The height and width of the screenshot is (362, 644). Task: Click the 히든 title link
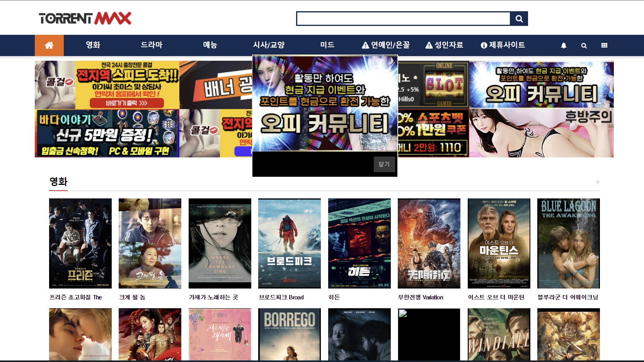334,297
